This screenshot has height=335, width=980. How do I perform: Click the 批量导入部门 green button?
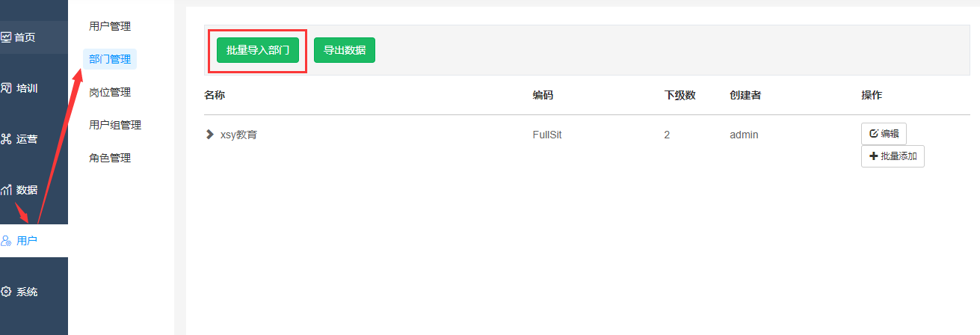pos(258,50)
